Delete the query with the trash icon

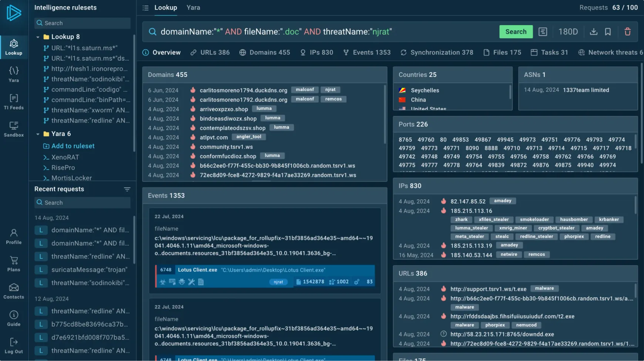[628, 32]
